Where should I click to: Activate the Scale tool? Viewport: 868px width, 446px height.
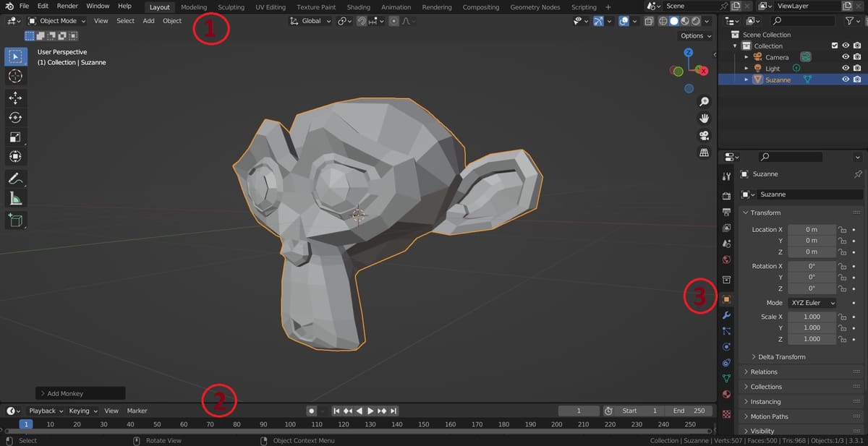tap(15, 137)
